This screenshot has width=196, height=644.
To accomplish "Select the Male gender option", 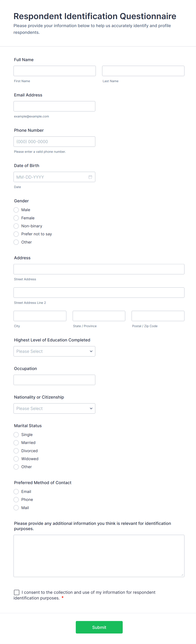I will 16,210.
